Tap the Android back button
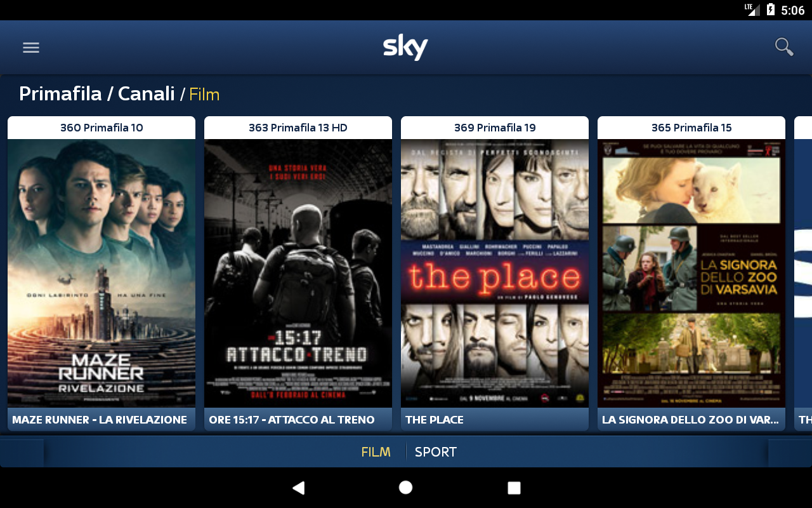Screen dimensions: 812x508 pos(298,488)
